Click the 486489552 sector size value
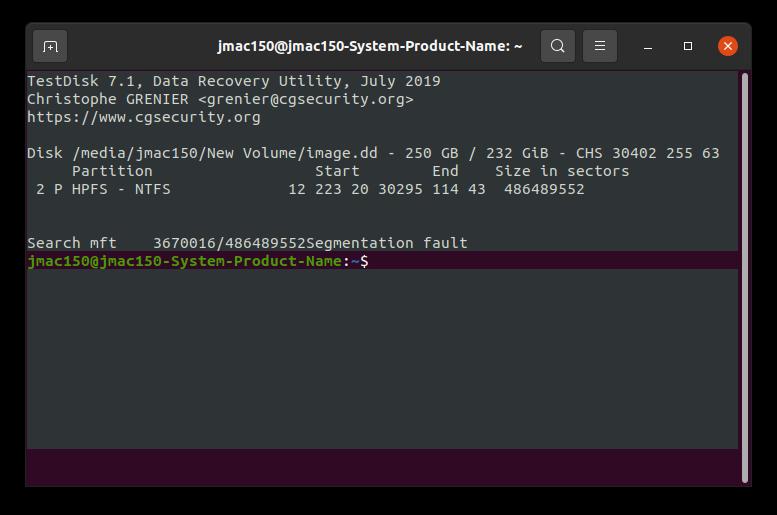 pyautogui.click(x=544, y=189)
